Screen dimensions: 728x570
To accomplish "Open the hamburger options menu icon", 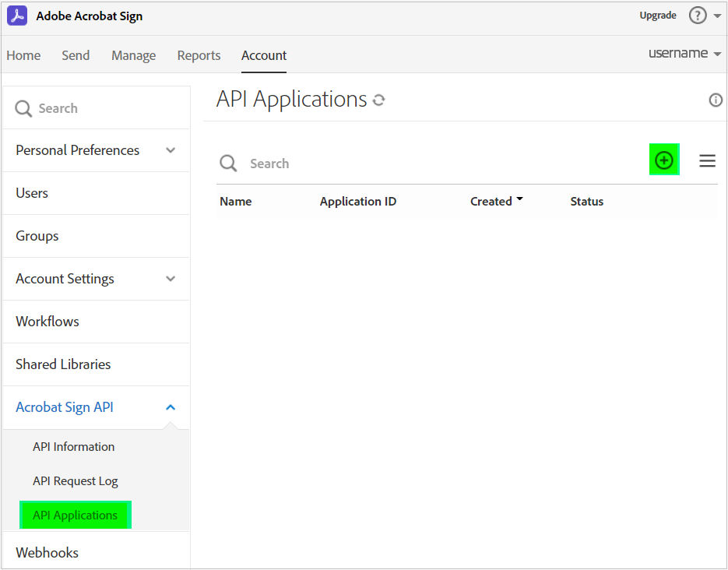I will [707, 161].
